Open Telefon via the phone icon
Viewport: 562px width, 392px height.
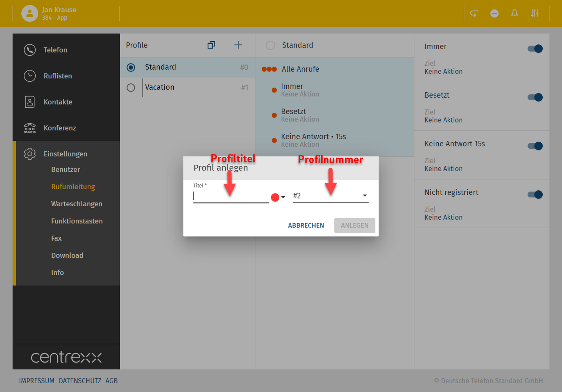coord(30,50)
